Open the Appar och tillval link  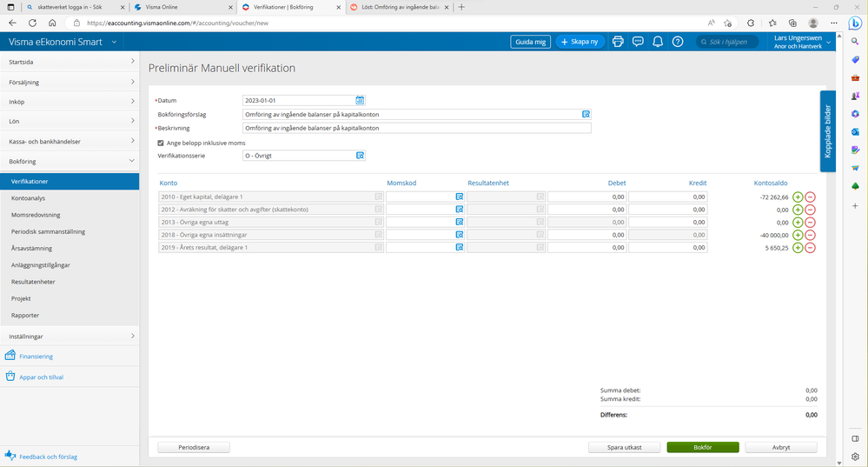pyautogui.click(x=42, y=377)
